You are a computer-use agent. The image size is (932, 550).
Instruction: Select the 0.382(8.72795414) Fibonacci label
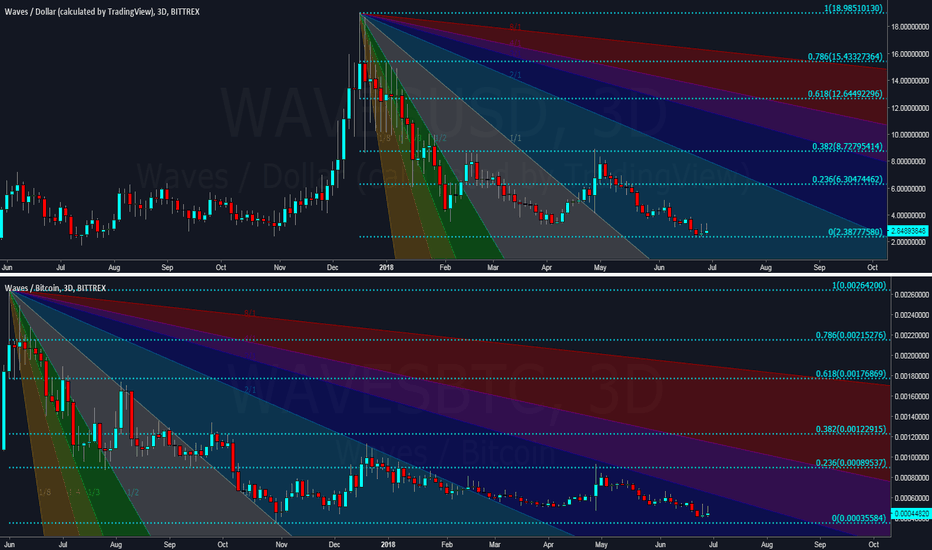pyautogui.click(x=848, y=146)
